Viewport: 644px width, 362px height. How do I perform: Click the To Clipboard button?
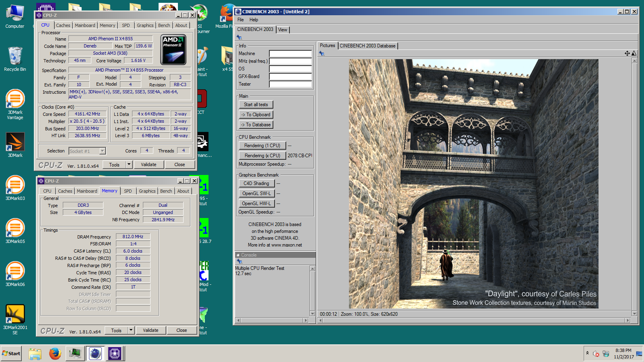pos(256,115)
